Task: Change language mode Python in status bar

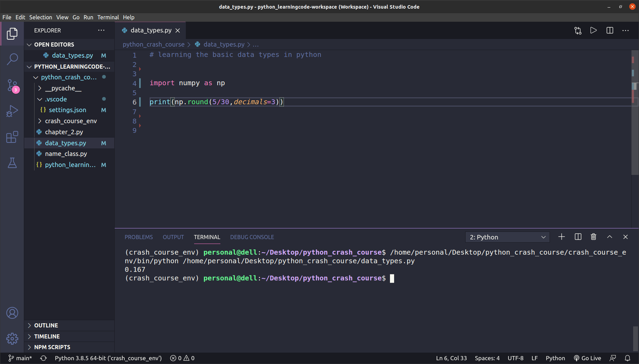Action: [555, 358]
